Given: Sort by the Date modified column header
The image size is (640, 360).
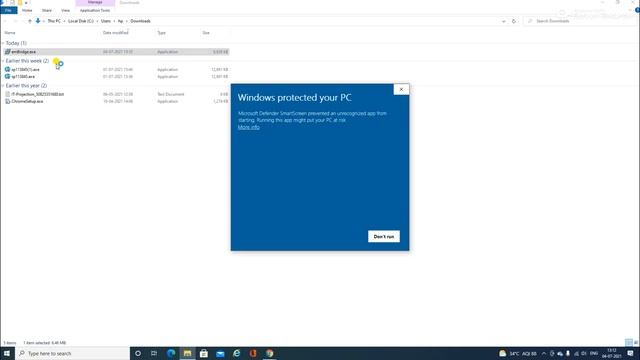Looking at the screenshot, I should 116,33.
